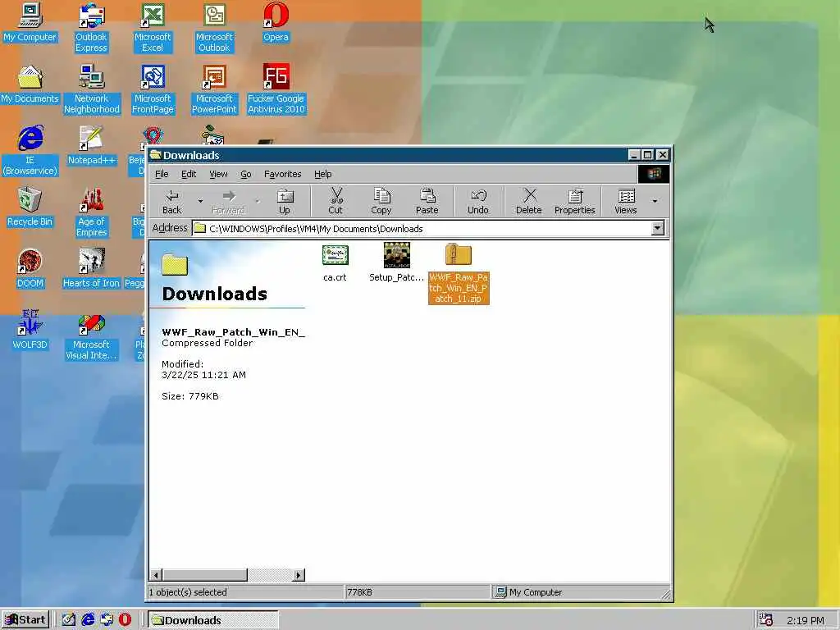Launch Age of Empires shortcut
This screenshot has width=840, height=630.
[x=92, y=212]
